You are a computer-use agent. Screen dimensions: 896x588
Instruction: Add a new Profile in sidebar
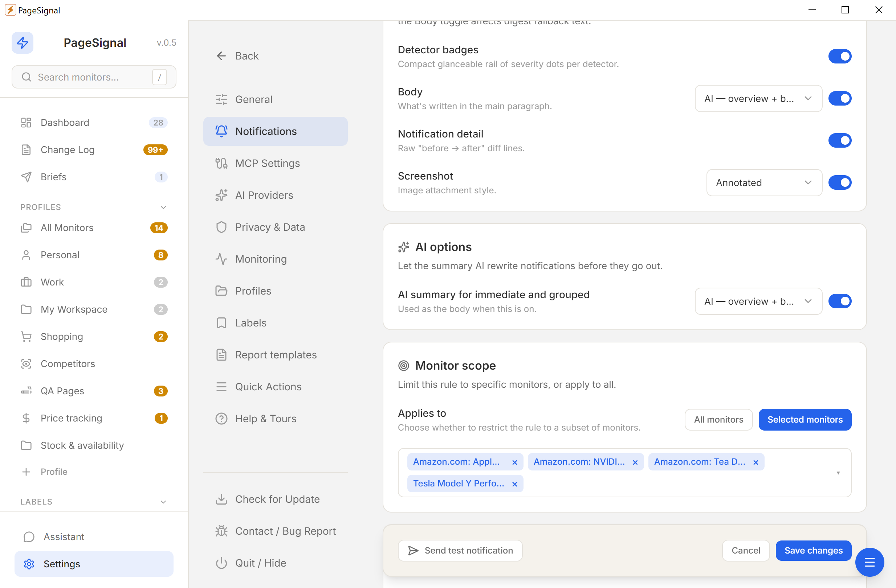(x=94, y=472)
